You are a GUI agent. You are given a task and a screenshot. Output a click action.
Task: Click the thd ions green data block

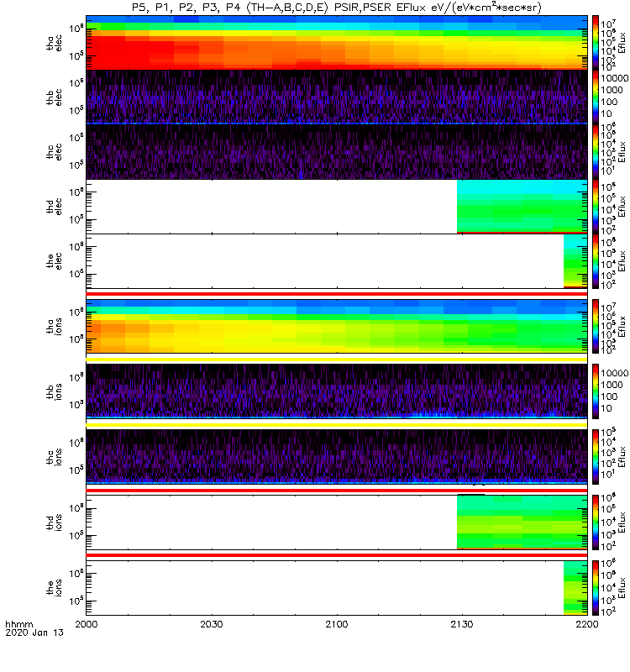[522, 522]
